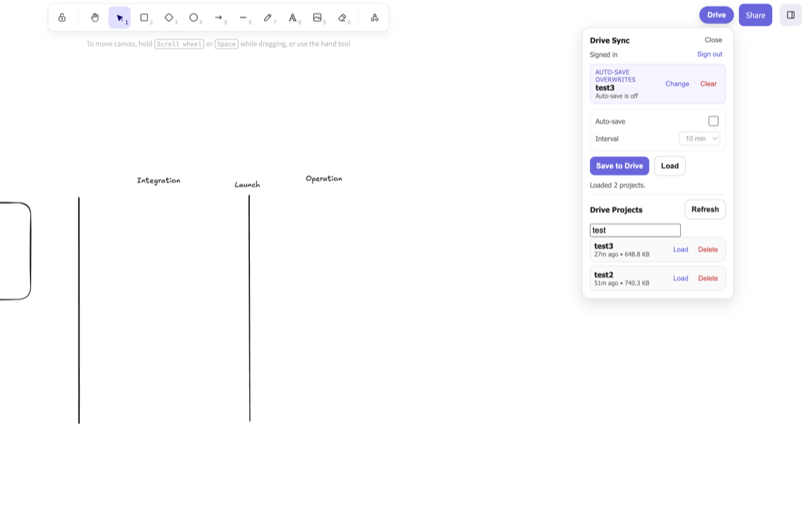Select the Ellipse shape tool

pyautogui.click(x=193, y=18)
